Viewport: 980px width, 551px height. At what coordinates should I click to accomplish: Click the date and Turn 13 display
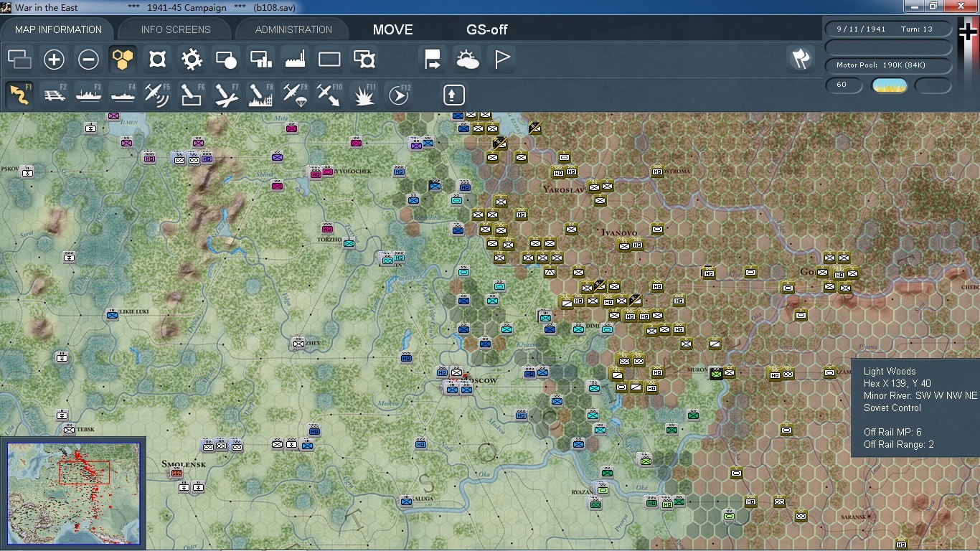[x=888, y=29]
